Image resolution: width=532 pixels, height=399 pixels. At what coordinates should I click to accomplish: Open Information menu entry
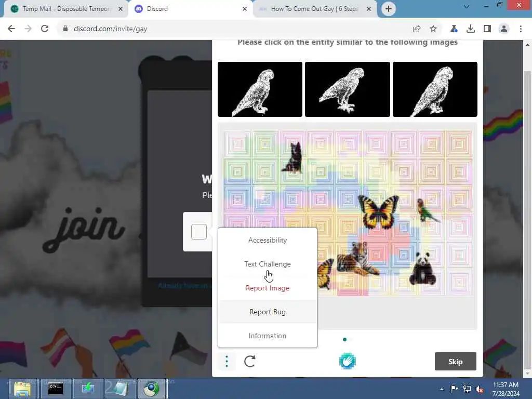pos(268,336)
